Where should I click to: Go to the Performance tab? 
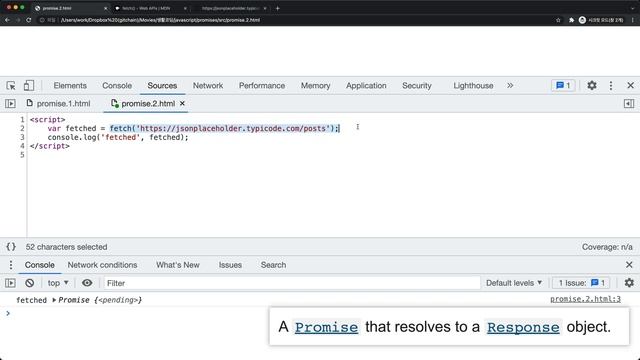262,86
